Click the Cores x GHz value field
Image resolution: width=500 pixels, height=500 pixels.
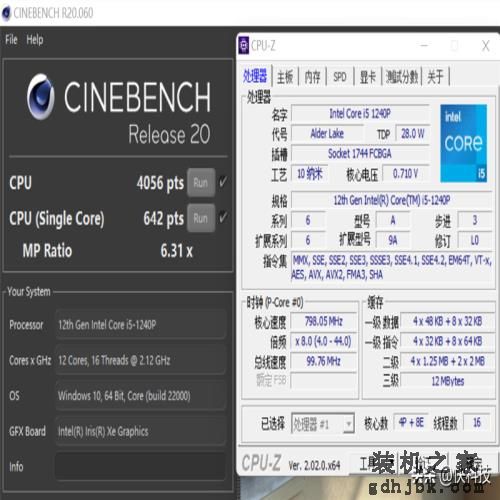(x=140, y=360)
